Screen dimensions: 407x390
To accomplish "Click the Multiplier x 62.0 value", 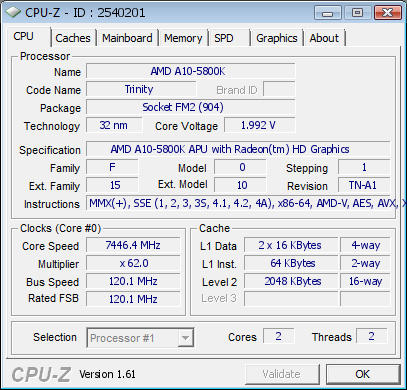I will tap(133, 263).
